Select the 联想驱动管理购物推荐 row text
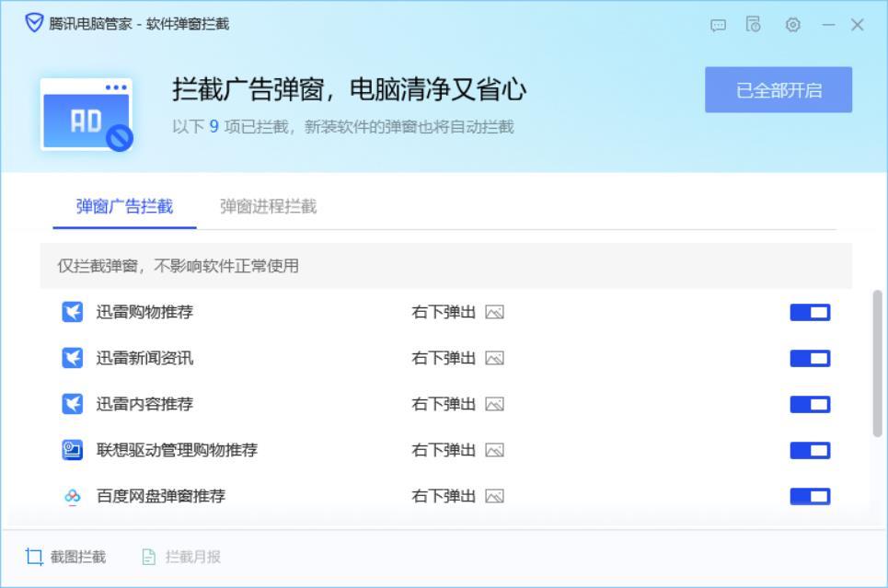Image resolution: width=888 pixels, height=588 pixels. 178,450
